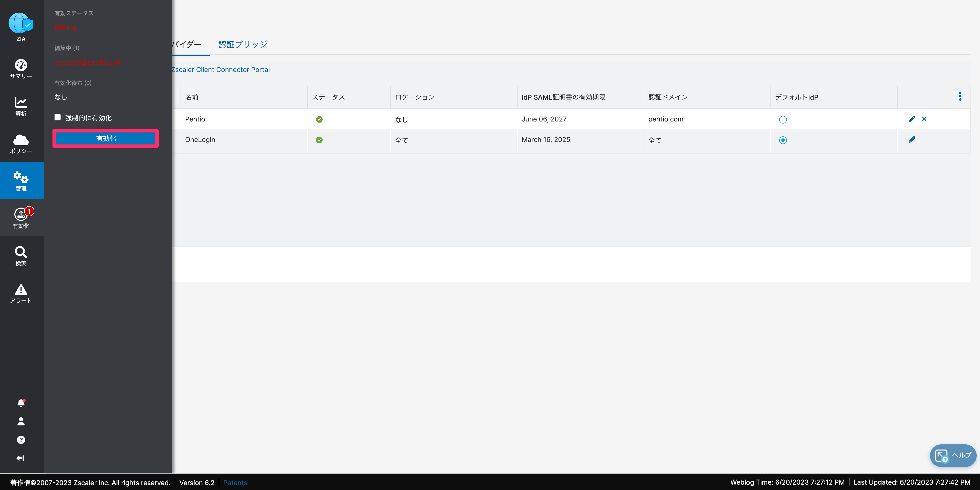Open the Patents footer link
The image size is (980, 490).
[235, 482]
